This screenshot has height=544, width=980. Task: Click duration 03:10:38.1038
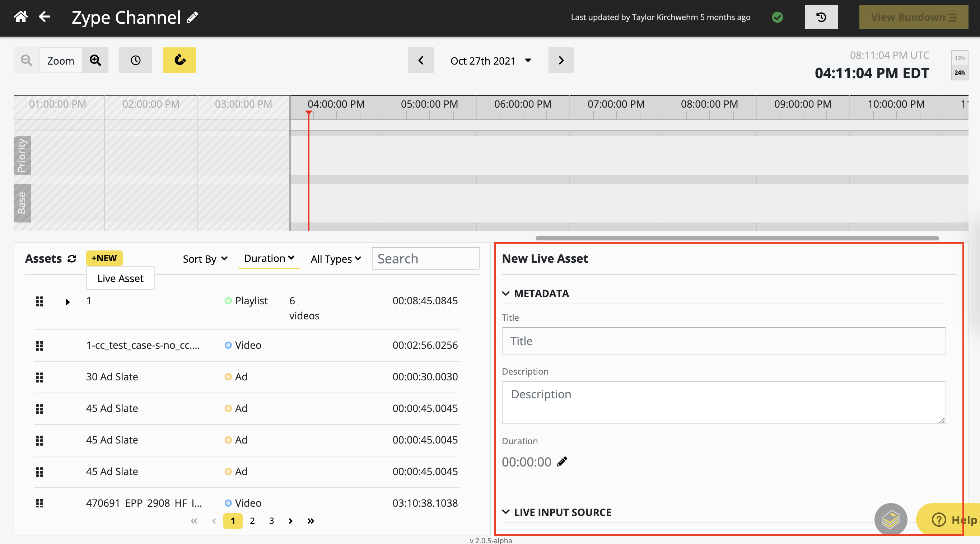point(425,503)
